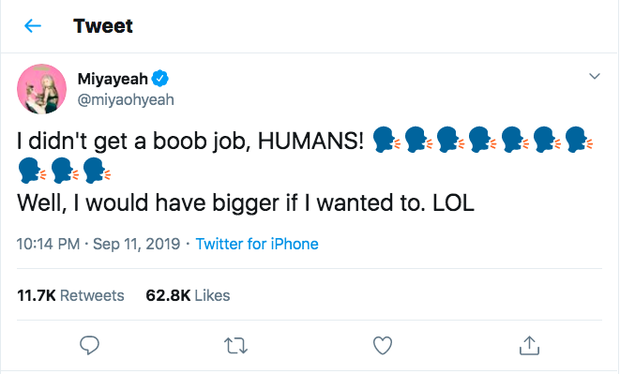Click the first speaking head emoji
620x374 pixels.
(x=386, y=140)
